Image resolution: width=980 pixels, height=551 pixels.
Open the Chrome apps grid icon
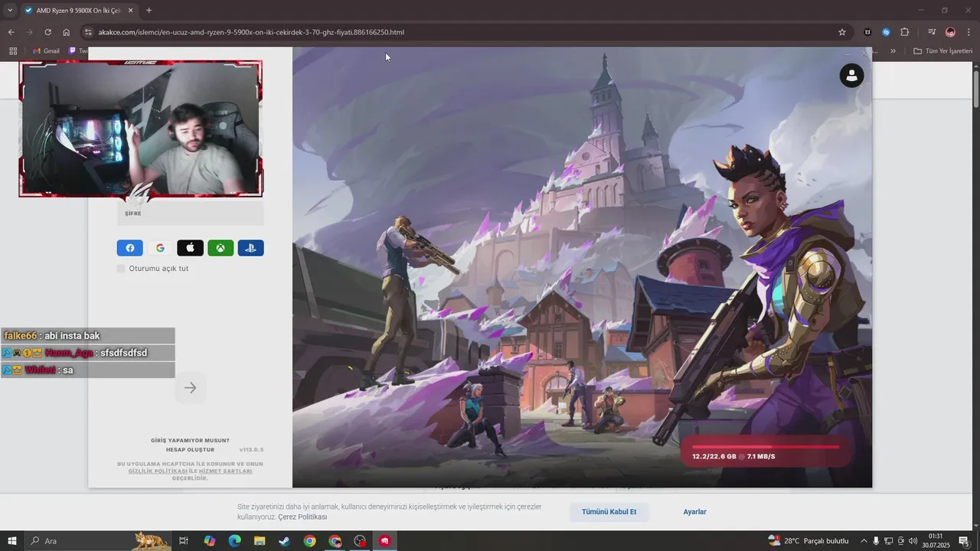[13, 51]
